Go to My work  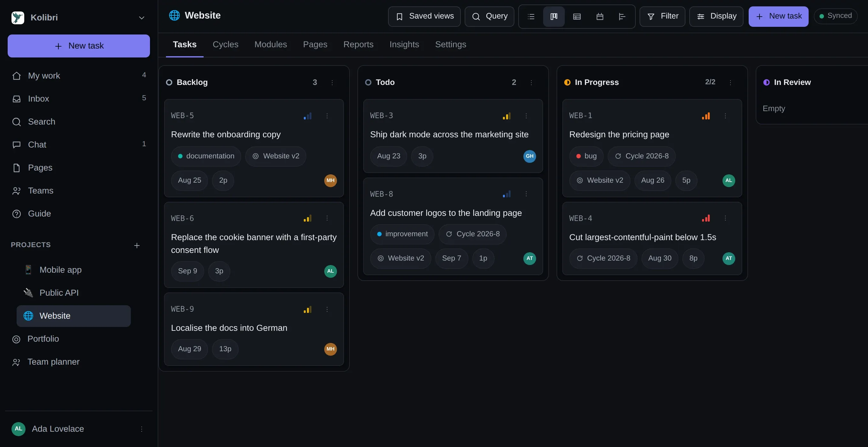(x=79, y=76)
